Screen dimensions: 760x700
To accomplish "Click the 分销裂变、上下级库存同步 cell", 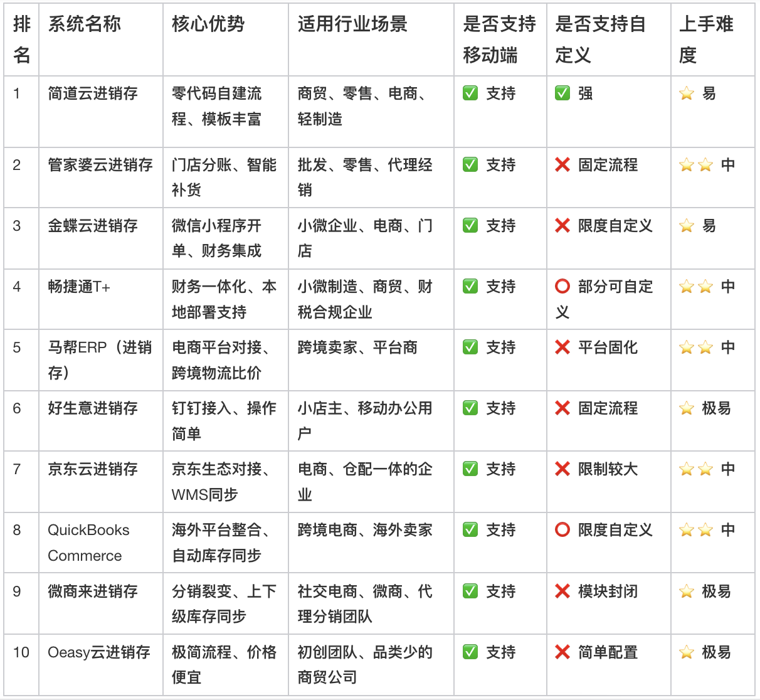I will (226, 603).
